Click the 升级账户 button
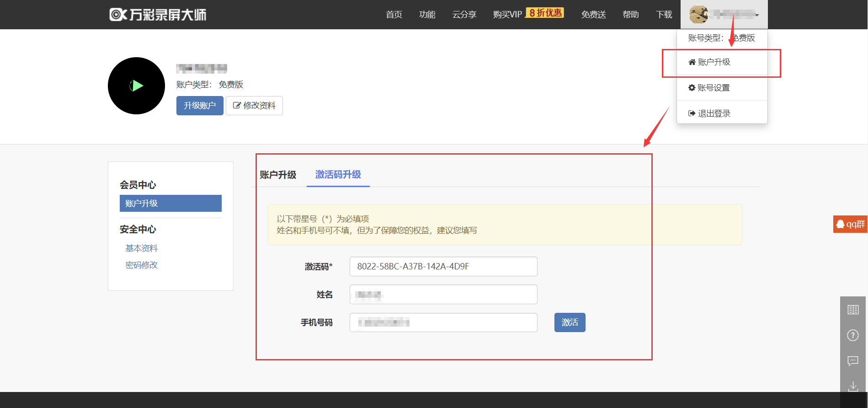The height and width of the screenshot is (408, 868). coord(200,106)
